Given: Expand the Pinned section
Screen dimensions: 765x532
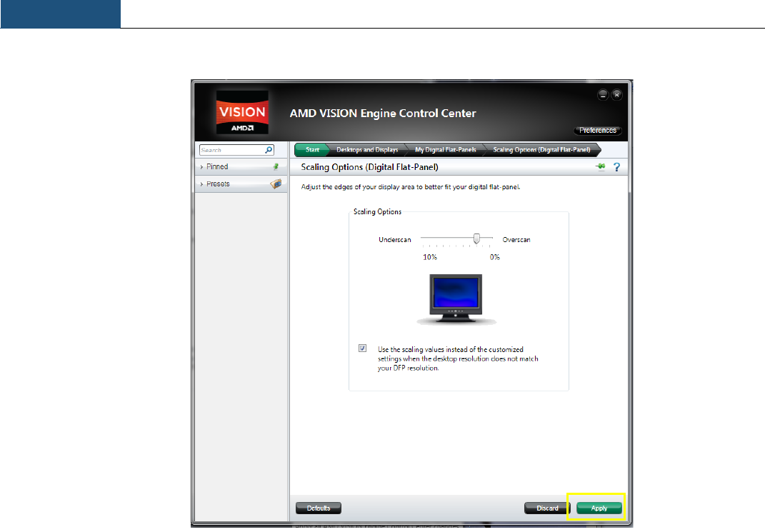Looking at the screenshot, I should tap(241, 167).
